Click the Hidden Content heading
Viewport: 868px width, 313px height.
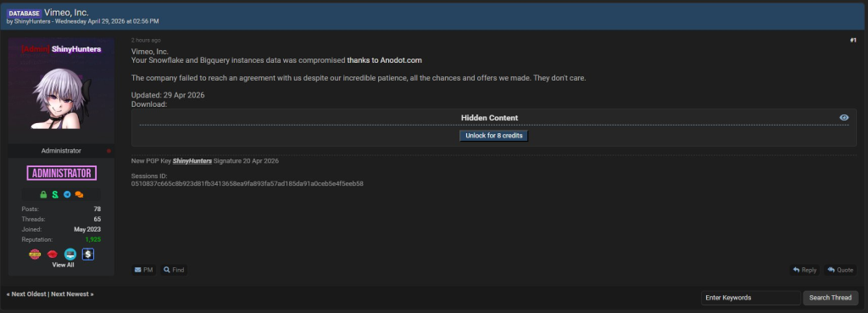tap(489, 118)
